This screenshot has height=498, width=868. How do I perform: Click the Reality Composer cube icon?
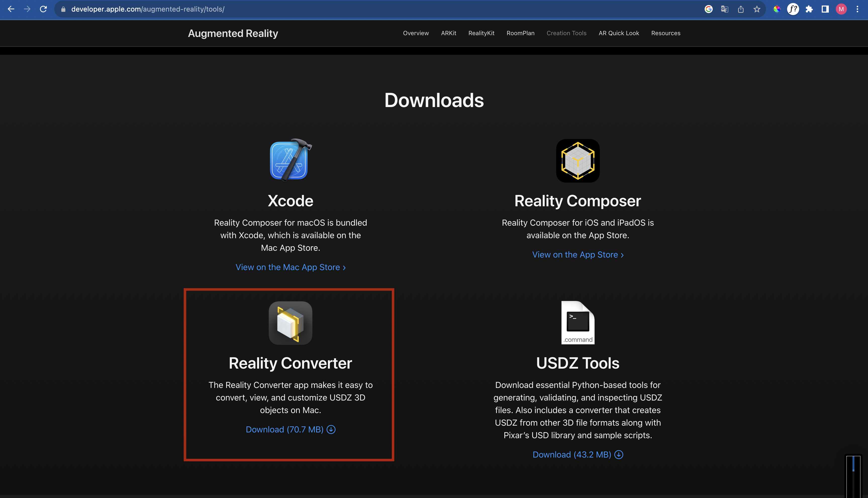point(578,160)
